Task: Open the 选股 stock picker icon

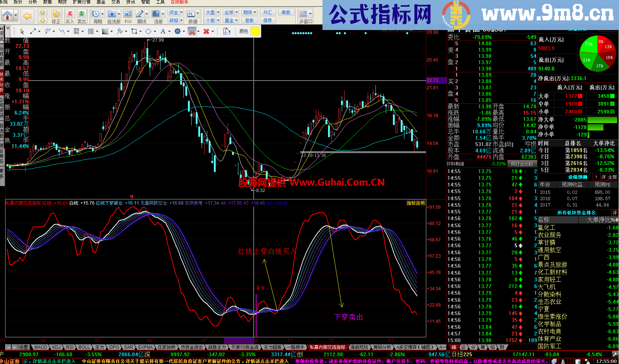Action: tap(156, 14)
